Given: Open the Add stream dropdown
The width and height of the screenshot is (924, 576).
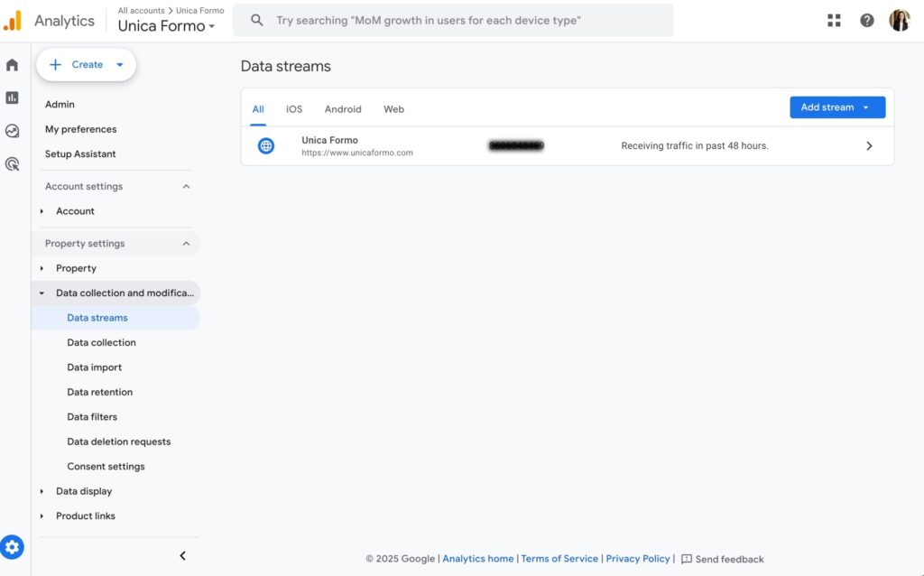Looking at the screenshot, I should pyautogui.click(x=836, y=107).
